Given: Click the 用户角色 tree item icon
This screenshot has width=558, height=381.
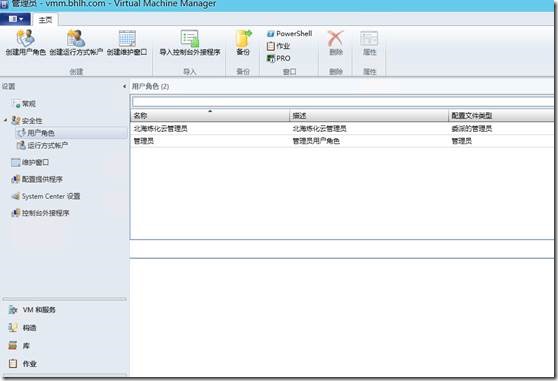Looking at the screenshot, I should click(21, 133).
